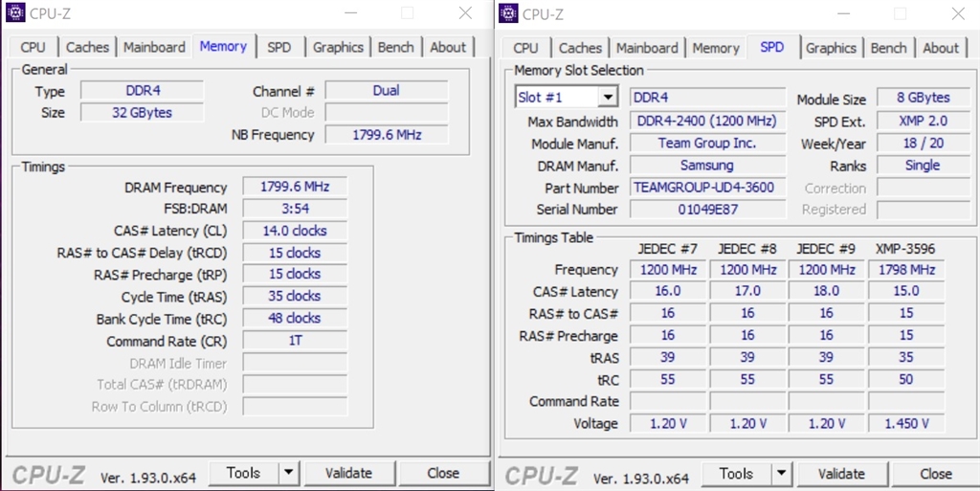Click Week/Year value 18 / 20

(x=924, y=143)
